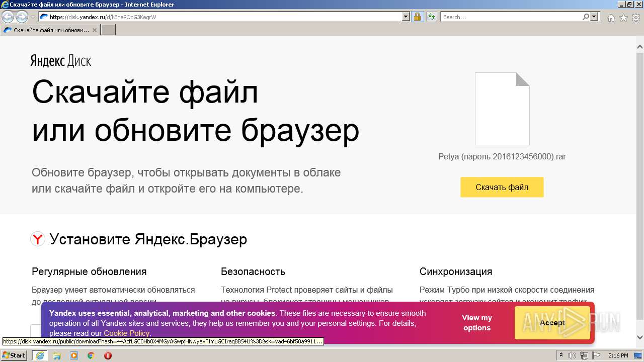
Task: Click the page scrollbar up arrow
Action: click(x=640, y=47)
